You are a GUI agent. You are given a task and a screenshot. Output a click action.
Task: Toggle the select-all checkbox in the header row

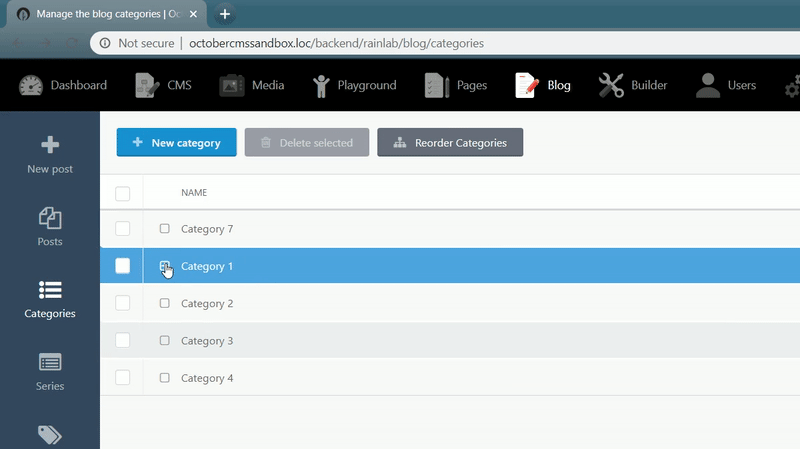[x=122, y=193]
